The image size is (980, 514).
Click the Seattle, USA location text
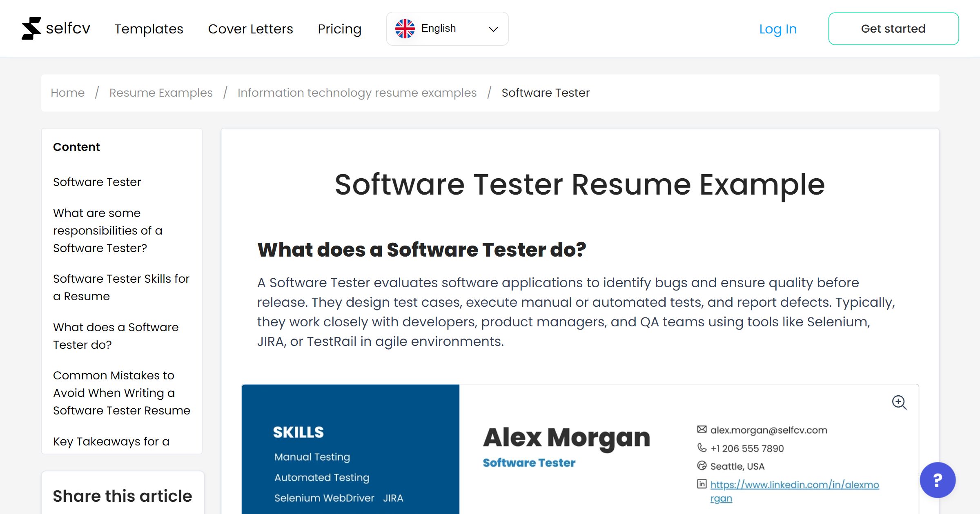[737, 466]
